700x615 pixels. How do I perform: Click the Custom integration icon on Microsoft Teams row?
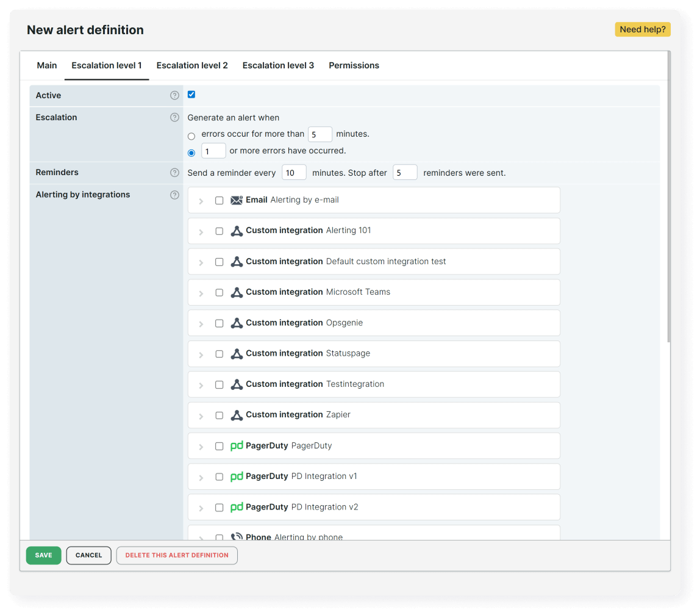[x=237, y=292]
